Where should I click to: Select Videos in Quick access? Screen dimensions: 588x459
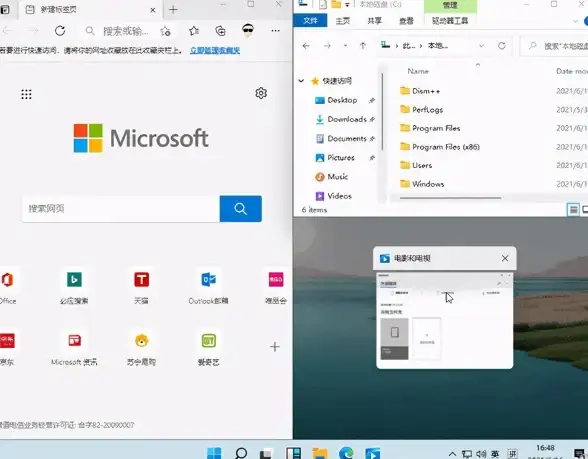coord(339,196)
